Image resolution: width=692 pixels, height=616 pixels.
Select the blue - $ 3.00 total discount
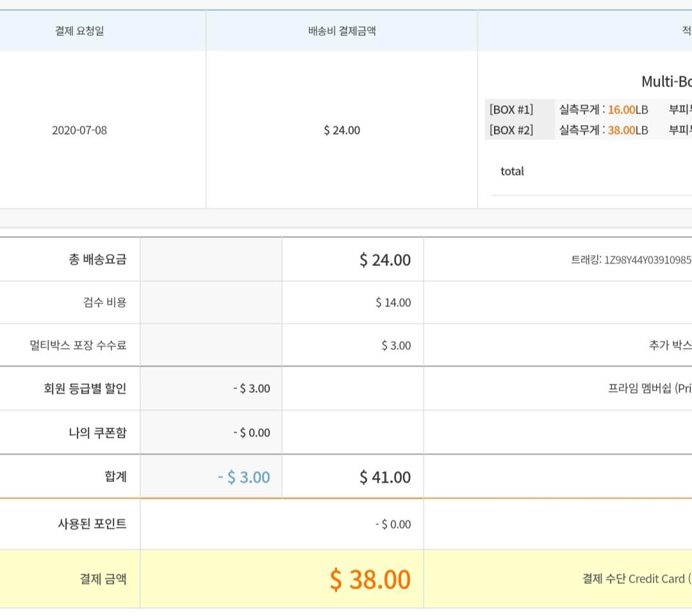click(x=243, y=478)
